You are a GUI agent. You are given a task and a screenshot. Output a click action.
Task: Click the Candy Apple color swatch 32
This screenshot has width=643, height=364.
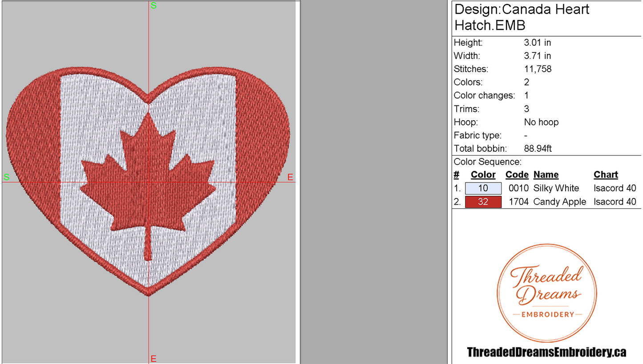(x=483, y=202)
